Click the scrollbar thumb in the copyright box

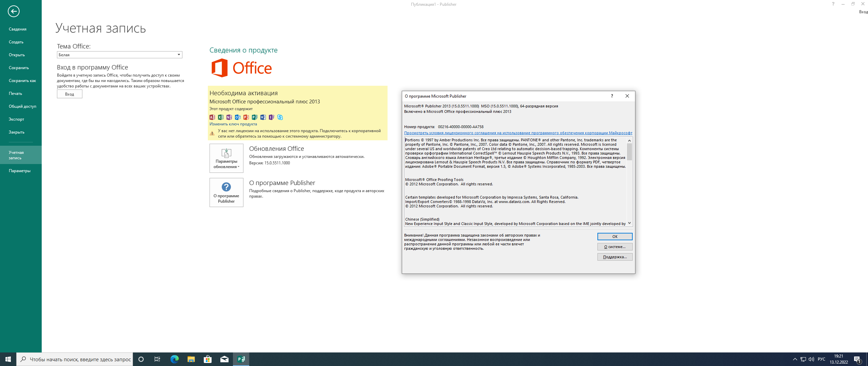(x=630, y=152)
